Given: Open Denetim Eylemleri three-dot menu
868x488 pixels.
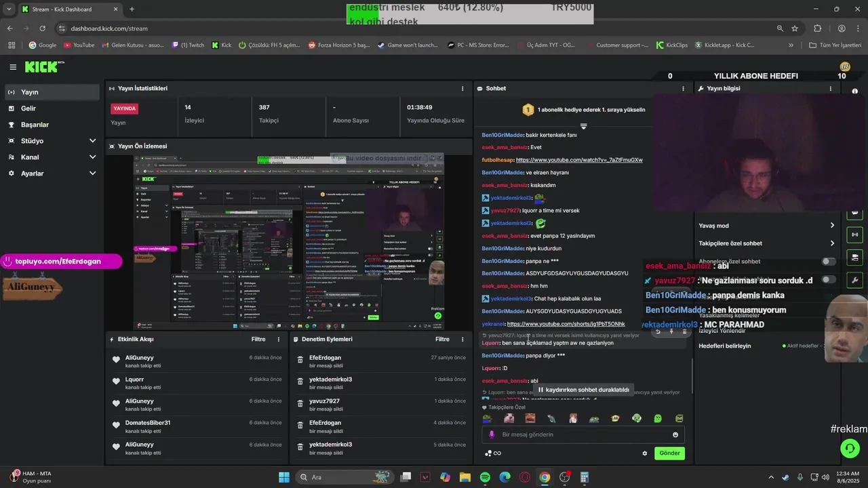Looking at the screenshot, I should pyautogui.click(x=462, y=340).
